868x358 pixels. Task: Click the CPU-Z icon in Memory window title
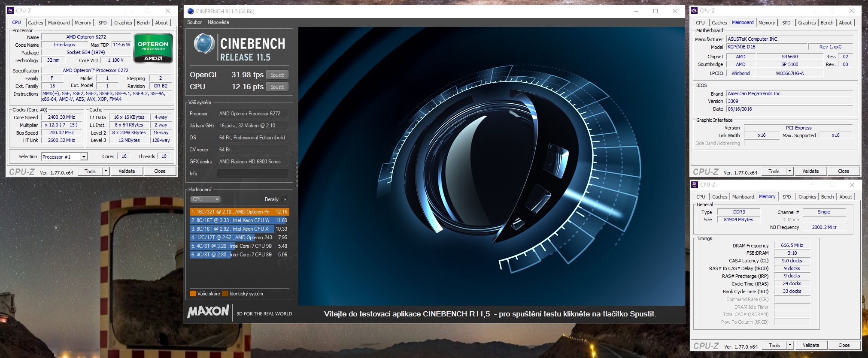pyautogui.click(x=695, y=185)
